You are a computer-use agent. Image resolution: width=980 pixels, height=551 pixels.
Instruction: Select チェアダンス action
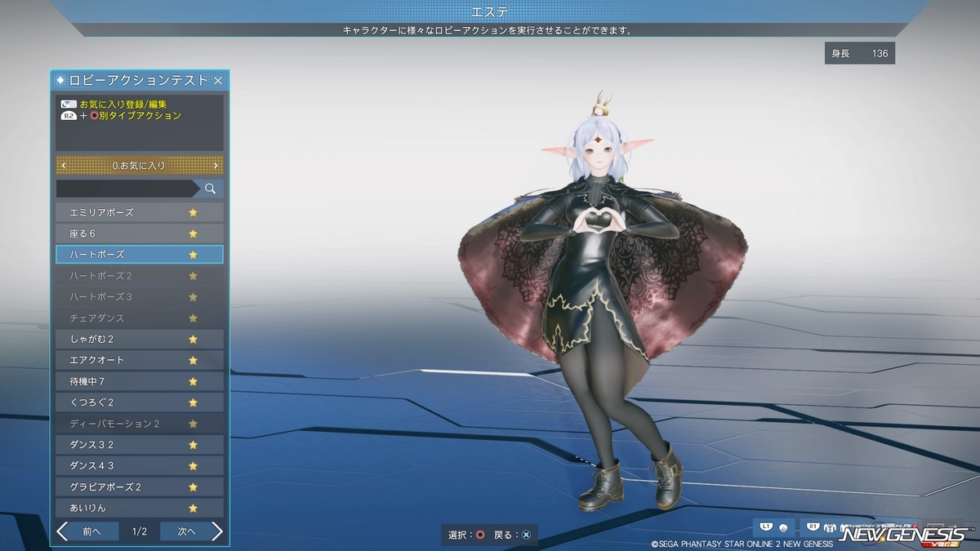pos(139,318)
